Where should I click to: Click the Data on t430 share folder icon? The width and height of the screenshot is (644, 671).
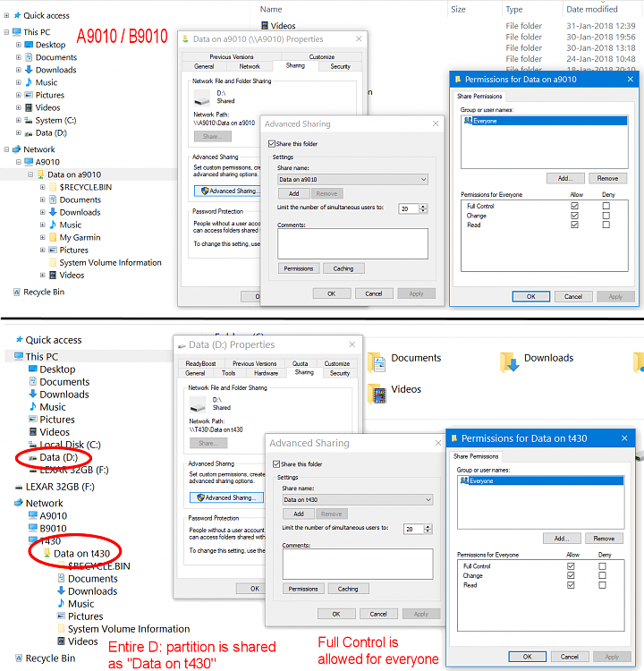point(47,553)
